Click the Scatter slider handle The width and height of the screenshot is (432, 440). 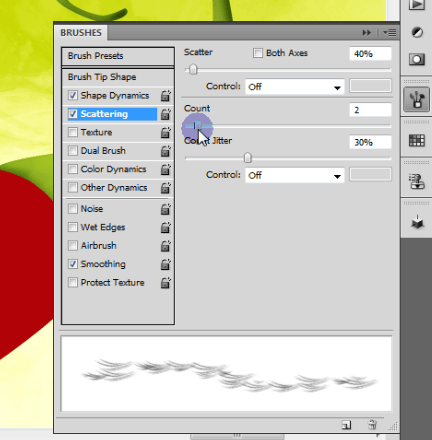click(x=193, y=70)
